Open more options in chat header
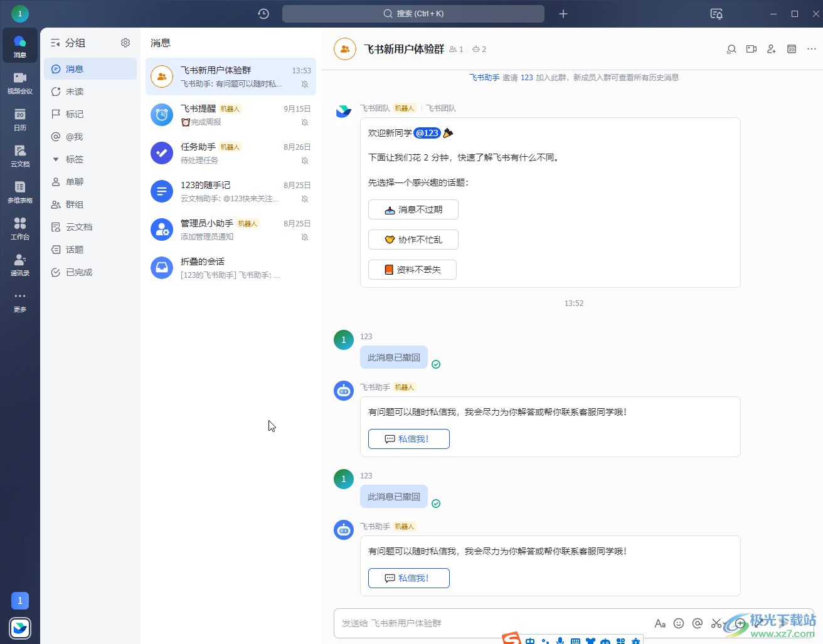The height and width of the screenshot is (644, 823). pyautogui.click(x=812, y=49)
